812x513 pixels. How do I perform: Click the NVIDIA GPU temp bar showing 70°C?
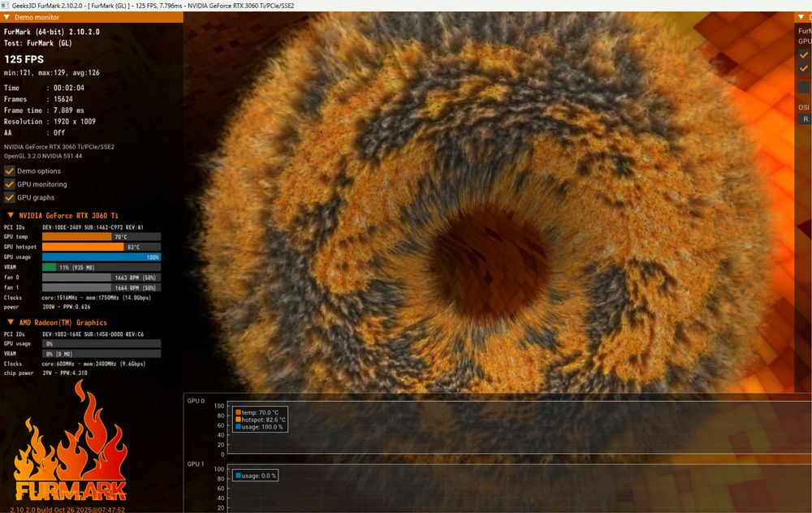101,236
